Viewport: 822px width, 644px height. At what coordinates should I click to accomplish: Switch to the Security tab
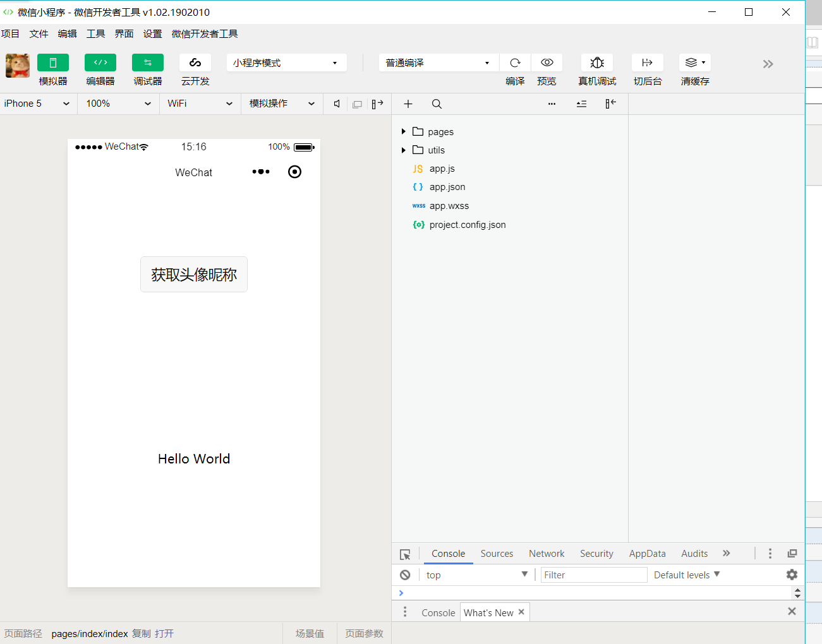click(x=596, y=554)
